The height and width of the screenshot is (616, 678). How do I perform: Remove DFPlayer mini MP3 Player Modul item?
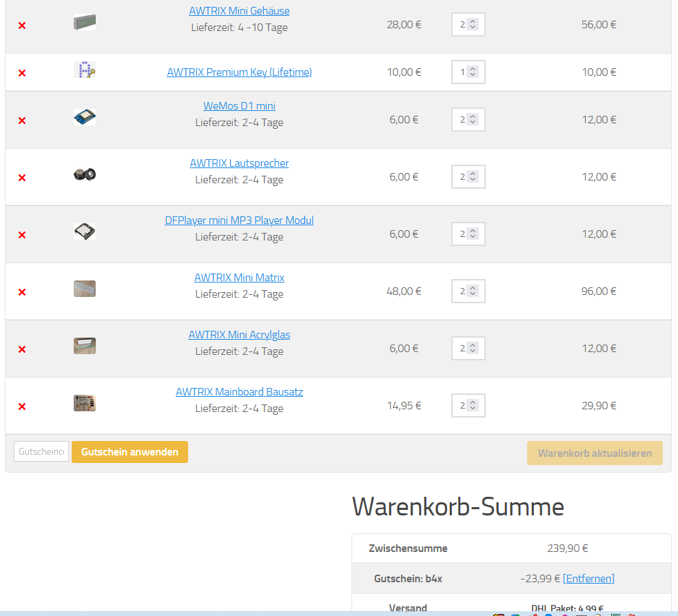point(22,235)
